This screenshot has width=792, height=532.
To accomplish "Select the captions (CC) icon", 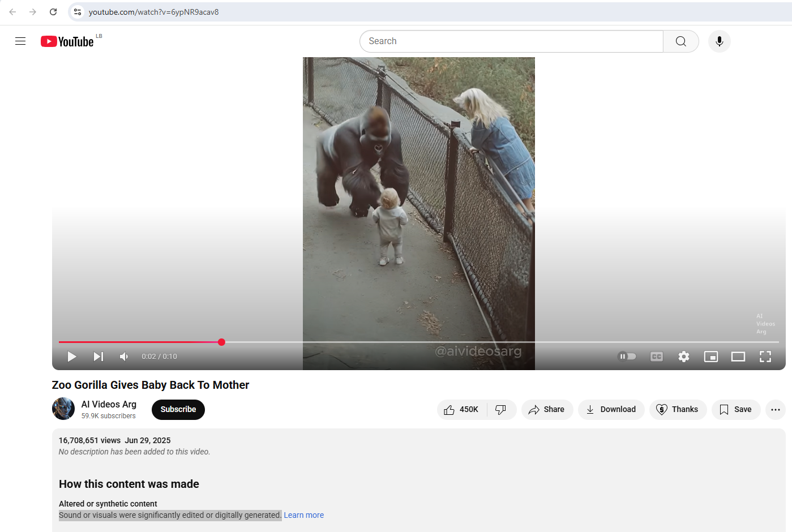I will (656, 356).
